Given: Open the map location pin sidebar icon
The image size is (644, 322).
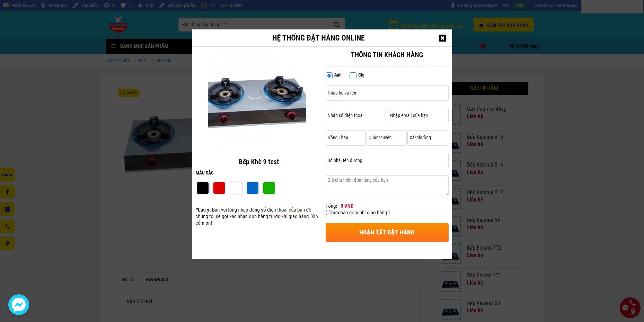Looking at the screenshot, I should point(7,243).
